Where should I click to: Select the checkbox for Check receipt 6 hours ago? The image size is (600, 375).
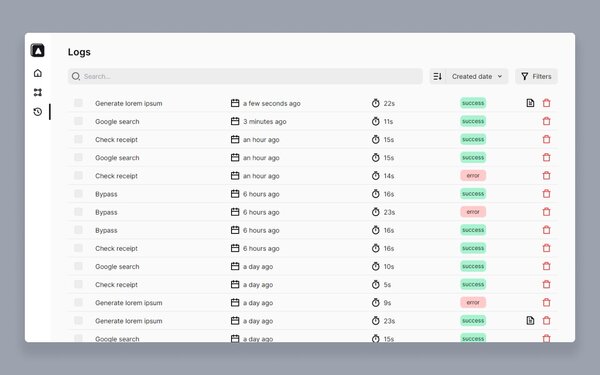78,248
